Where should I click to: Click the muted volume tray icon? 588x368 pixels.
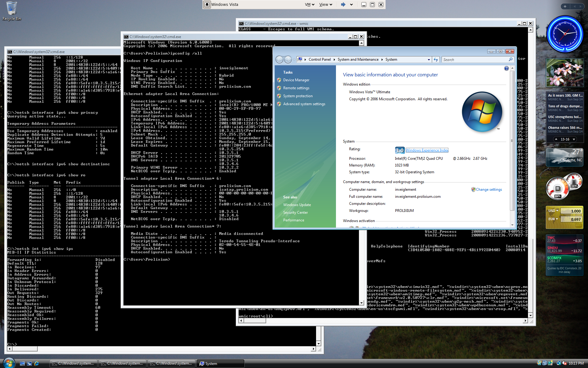point(564,363)
